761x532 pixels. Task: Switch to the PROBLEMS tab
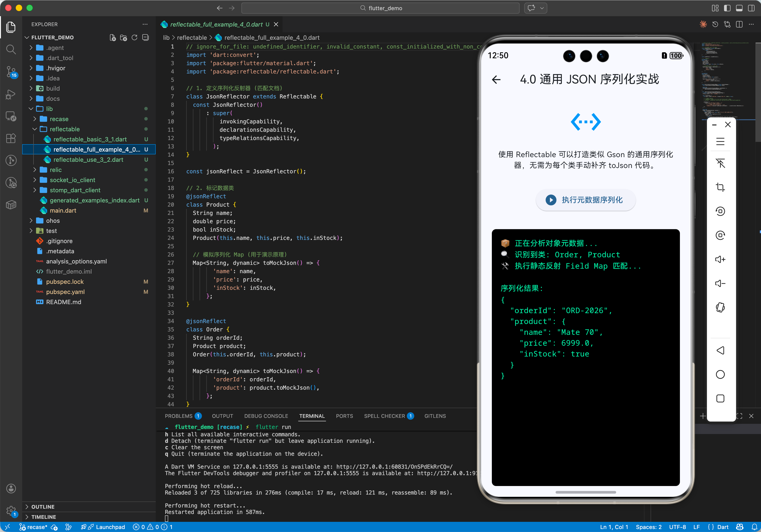click(178, 416)
